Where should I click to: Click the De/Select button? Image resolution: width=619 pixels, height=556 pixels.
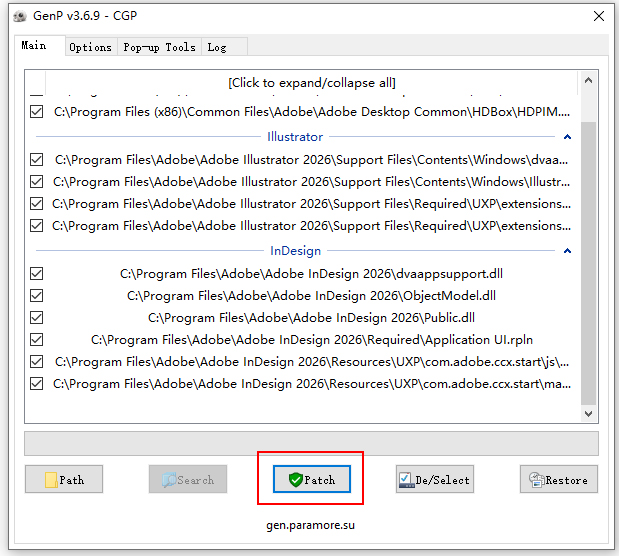click(x=435, y=479)
